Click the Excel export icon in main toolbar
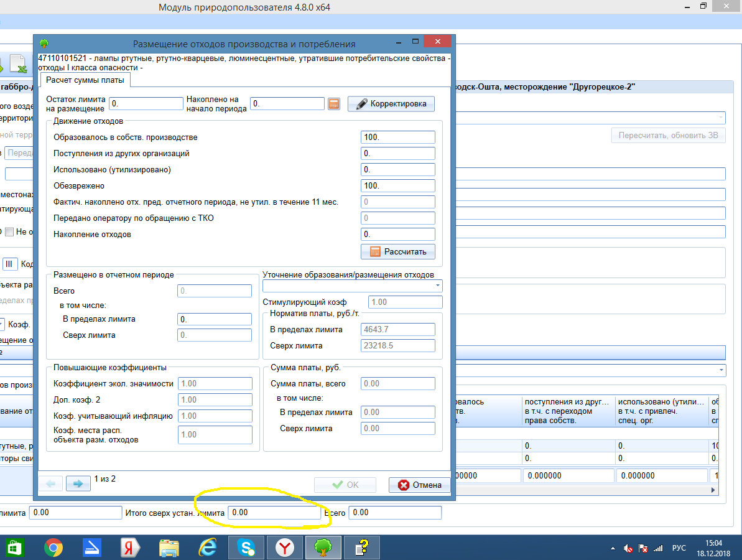This screenshot has width=742, height=560. click(x=19, y=64)
